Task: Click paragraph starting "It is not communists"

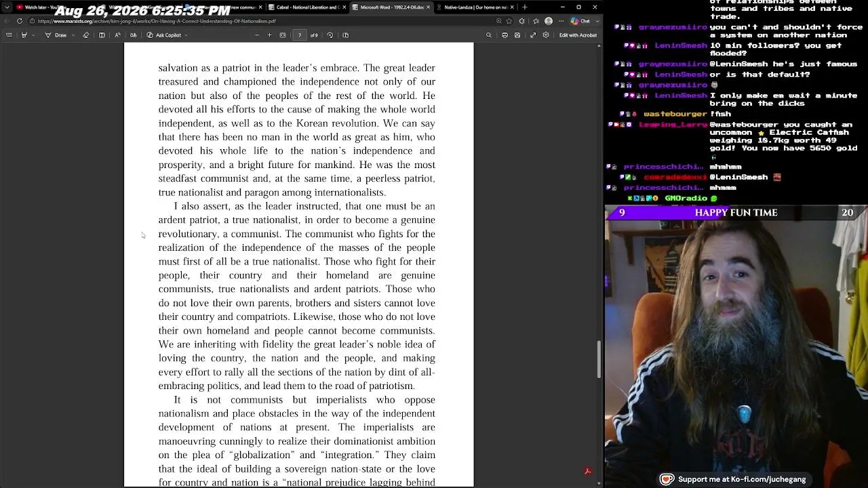Action: point(297,441)
